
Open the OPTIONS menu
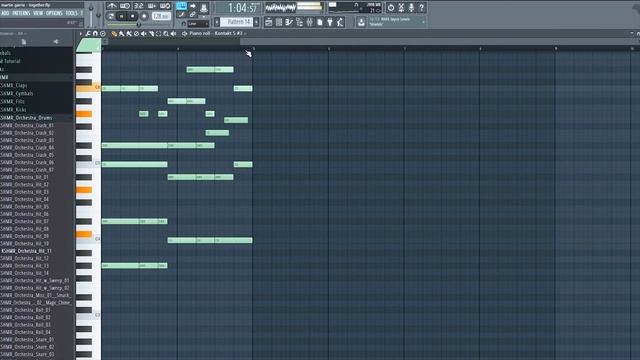(54, 13)
